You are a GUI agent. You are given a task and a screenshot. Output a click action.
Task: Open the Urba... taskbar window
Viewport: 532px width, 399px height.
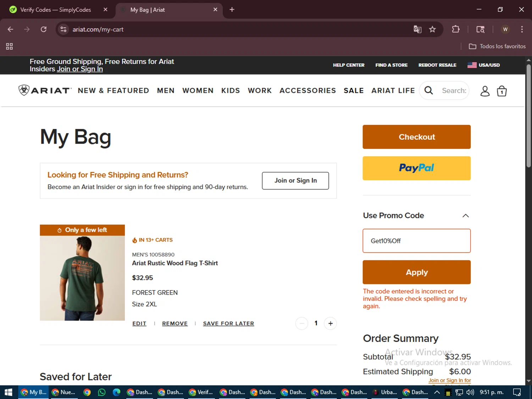pos(385,392)
